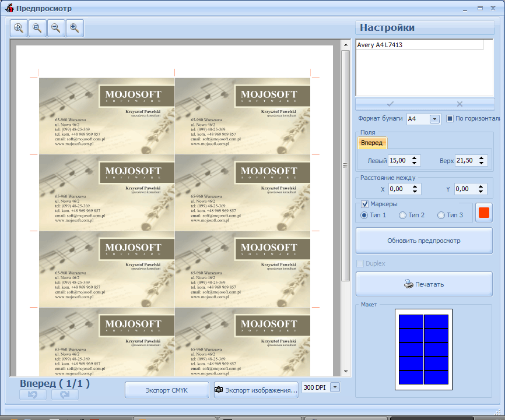
Task: Decrease the Левый margin with down arrow
Action: 415,163
